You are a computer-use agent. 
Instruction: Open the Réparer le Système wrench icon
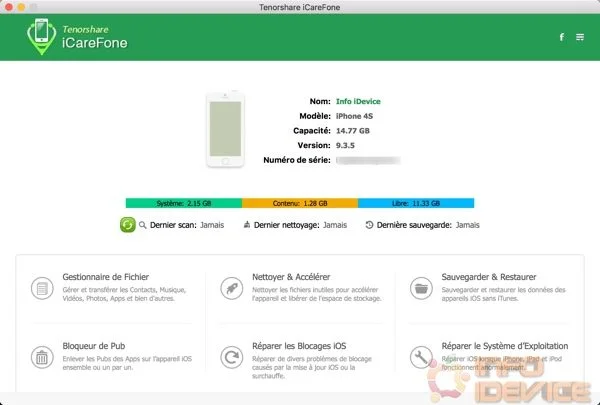click(x=421, y=357)
